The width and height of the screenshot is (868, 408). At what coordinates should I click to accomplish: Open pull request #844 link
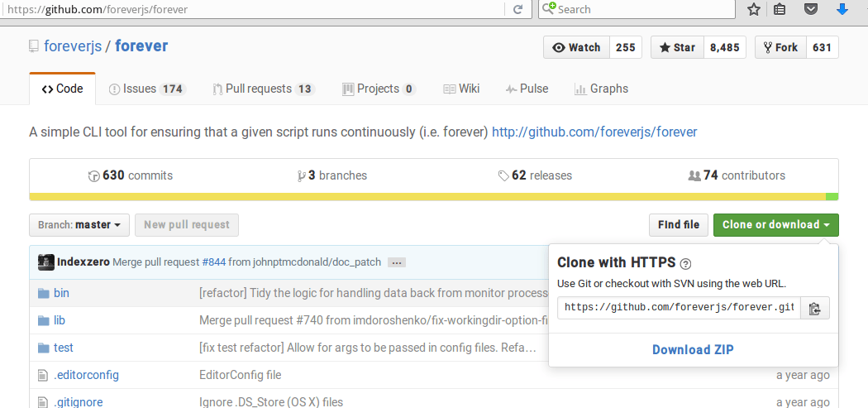[x=213, y=262]
